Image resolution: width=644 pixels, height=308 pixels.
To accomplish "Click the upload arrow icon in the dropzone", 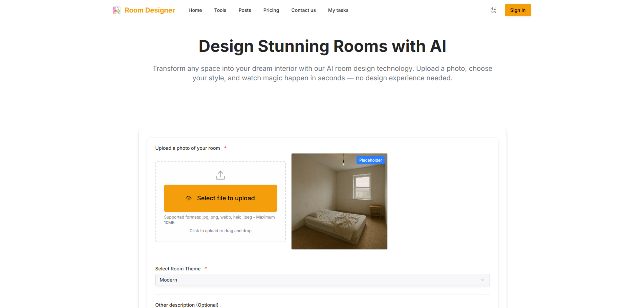I will [x=220, y=175].
